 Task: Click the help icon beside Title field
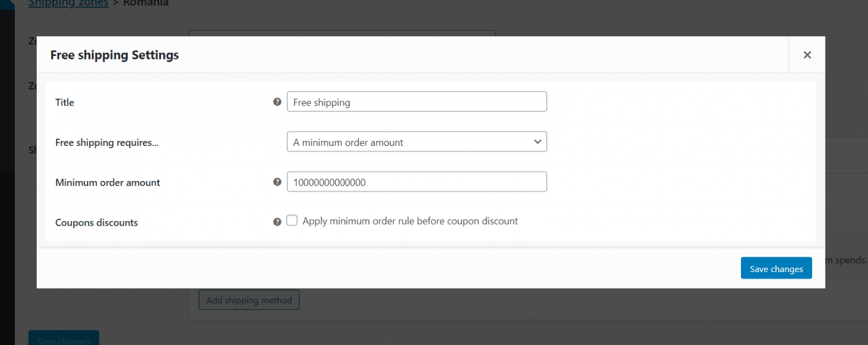277,102
